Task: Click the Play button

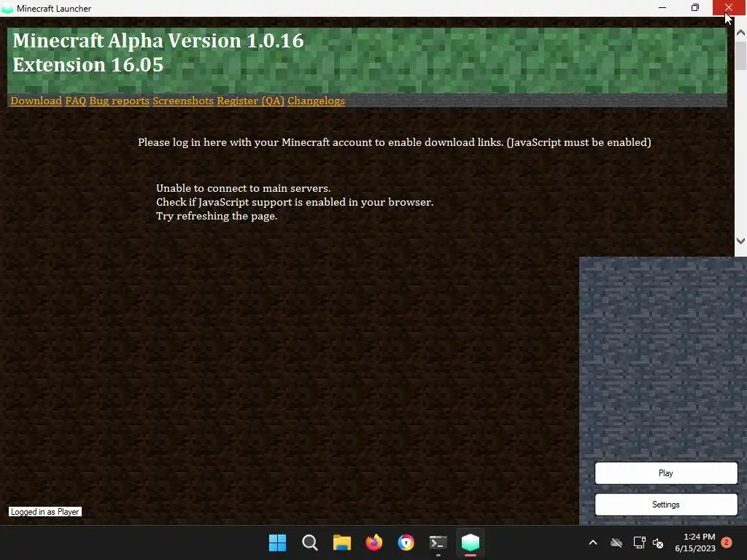Action: 665,472
